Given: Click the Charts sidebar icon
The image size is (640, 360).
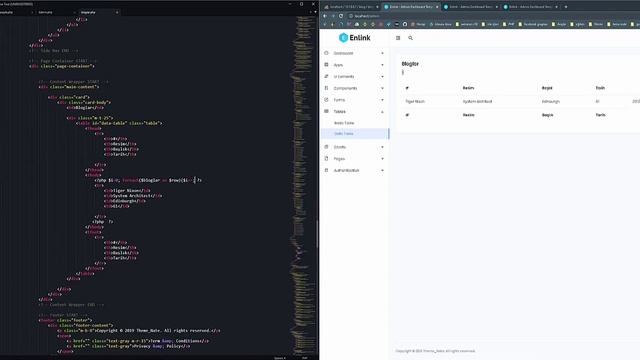Looking at the screenshot, I should tap(326, 147).
